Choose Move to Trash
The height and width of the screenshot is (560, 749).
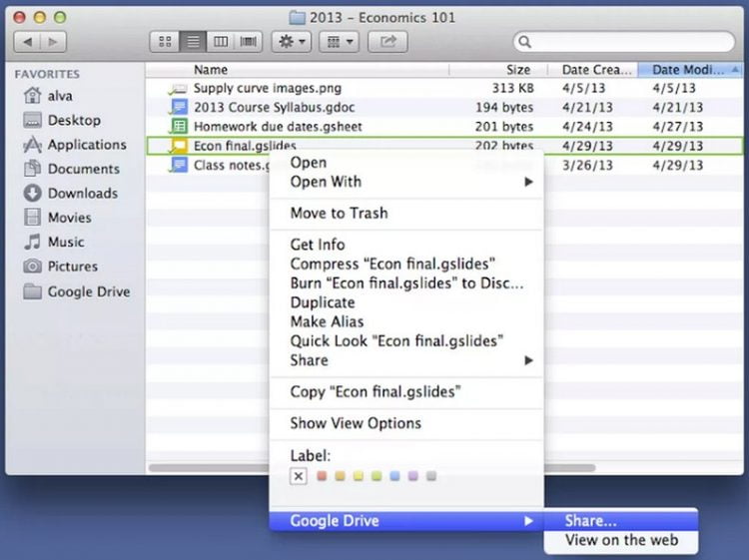(406, 214)
